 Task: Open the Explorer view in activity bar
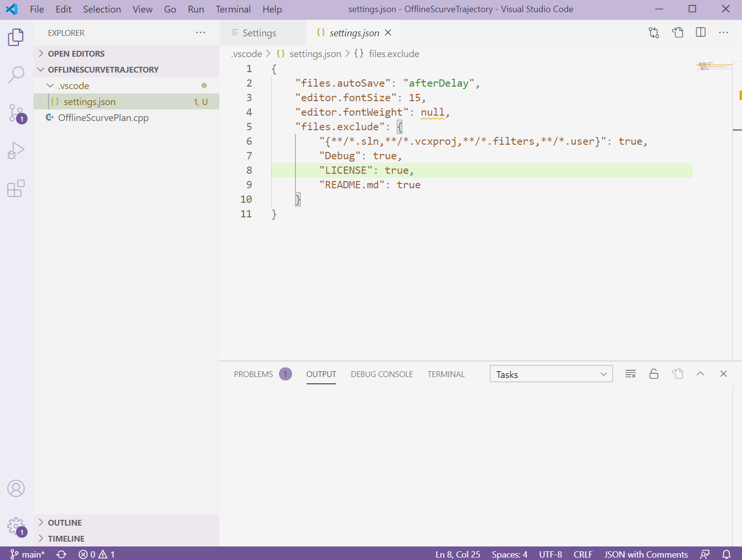tap(16, 37)
